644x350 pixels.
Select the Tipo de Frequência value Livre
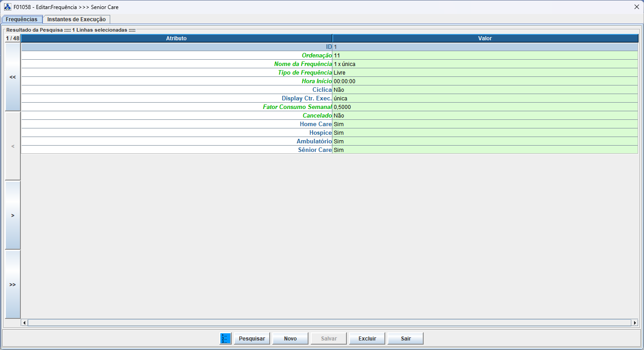pos(485,73)
